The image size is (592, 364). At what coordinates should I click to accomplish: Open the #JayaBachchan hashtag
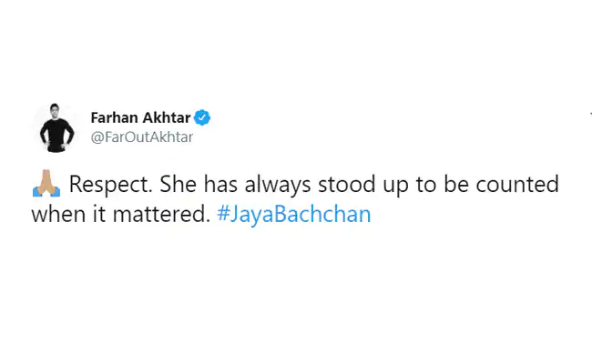294,217
